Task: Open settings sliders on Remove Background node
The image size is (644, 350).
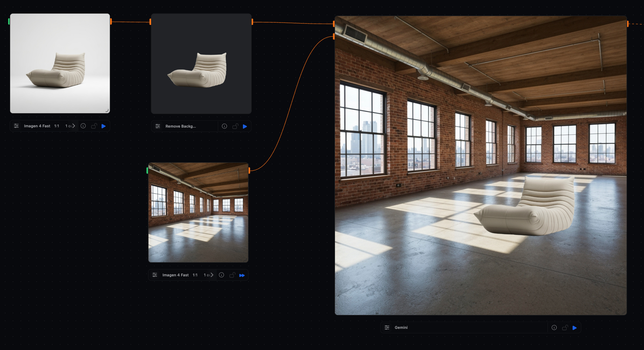Action: (x=158, y=126)
